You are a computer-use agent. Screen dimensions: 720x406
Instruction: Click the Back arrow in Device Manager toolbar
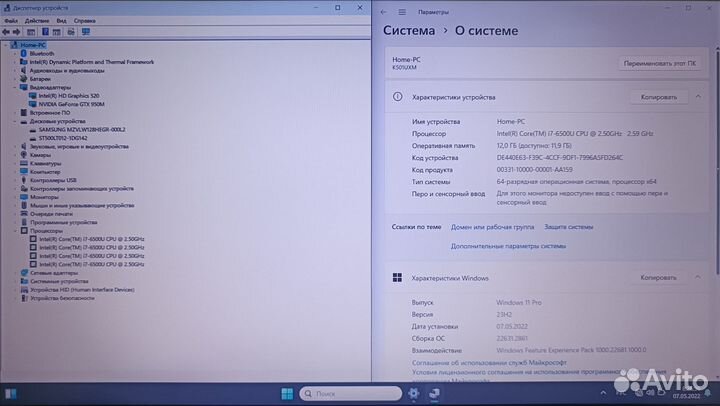(8, 31)
